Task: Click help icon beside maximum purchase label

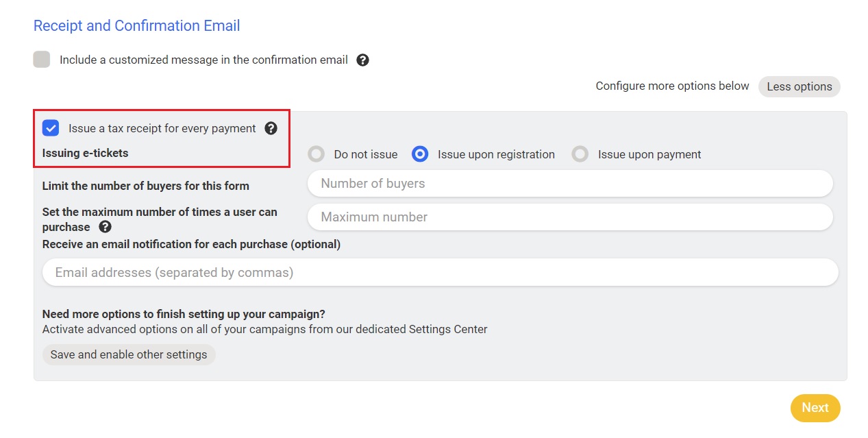Action: (105, 227)
